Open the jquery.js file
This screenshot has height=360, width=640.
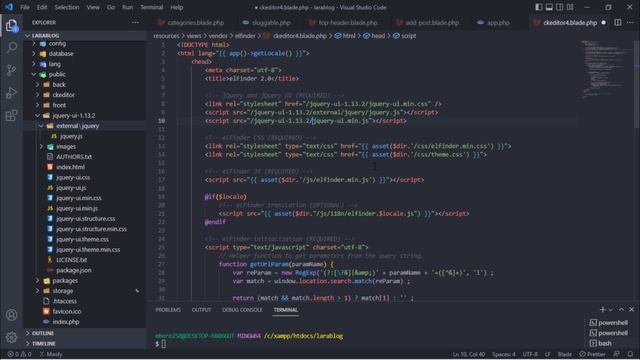pos(71,136)
